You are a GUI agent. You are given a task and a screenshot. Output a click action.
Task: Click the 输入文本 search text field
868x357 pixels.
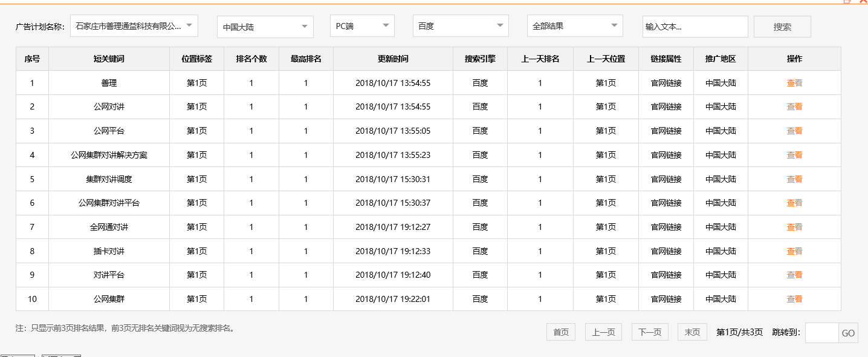coord(695,26)
